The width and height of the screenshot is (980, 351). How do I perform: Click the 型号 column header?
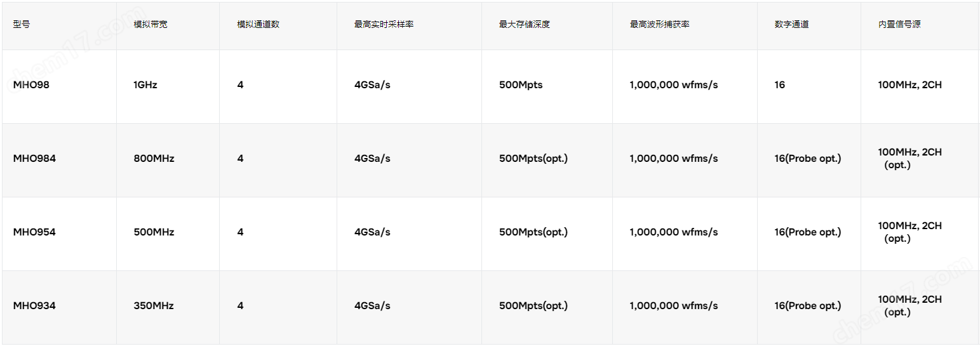(x=22, y=25)
